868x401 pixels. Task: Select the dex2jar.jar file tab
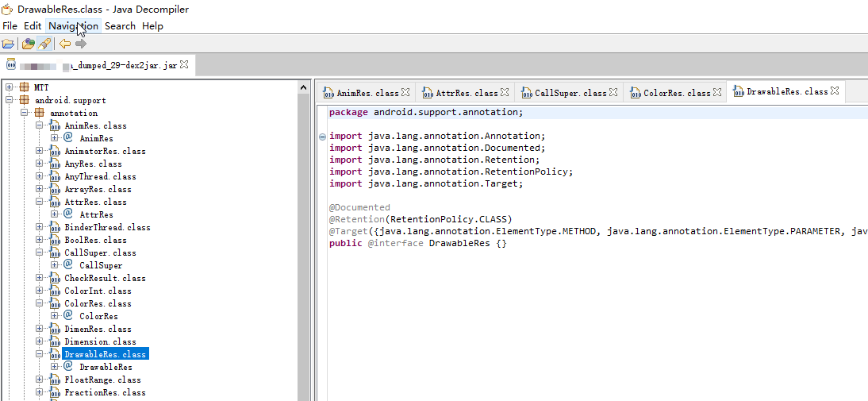coord(98,65)
